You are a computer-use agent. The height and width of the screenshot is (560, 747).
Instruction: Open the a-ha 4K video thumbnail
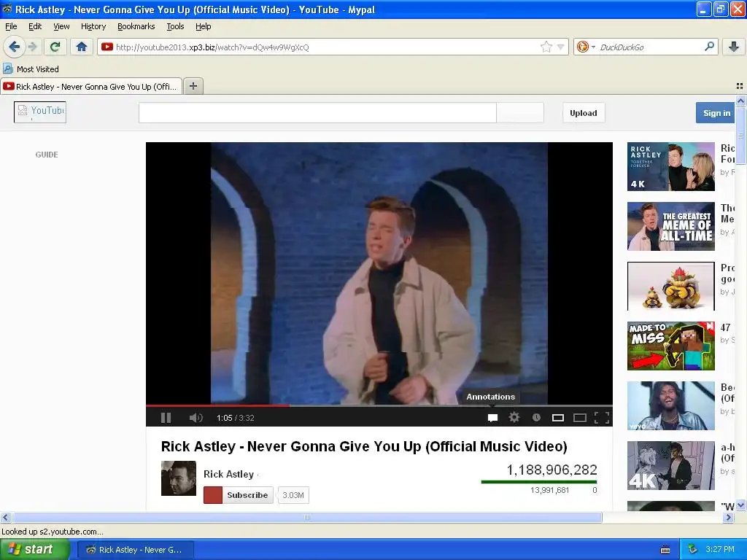pos(671,465)
